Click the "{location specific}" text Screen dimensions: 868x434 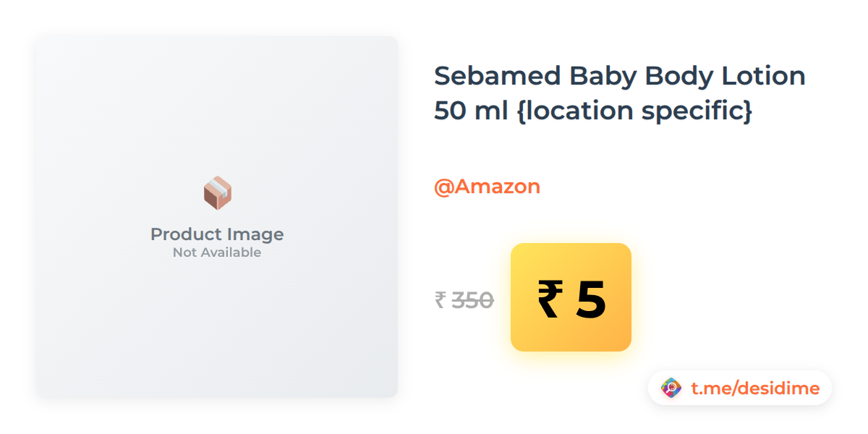636,111
